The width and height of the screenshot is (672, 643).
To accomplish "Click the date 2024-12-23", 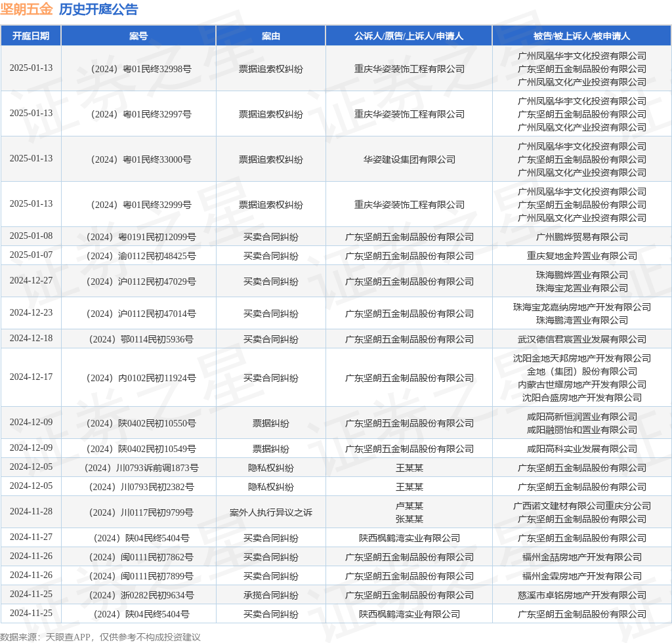I will click(x=31, y=312).
